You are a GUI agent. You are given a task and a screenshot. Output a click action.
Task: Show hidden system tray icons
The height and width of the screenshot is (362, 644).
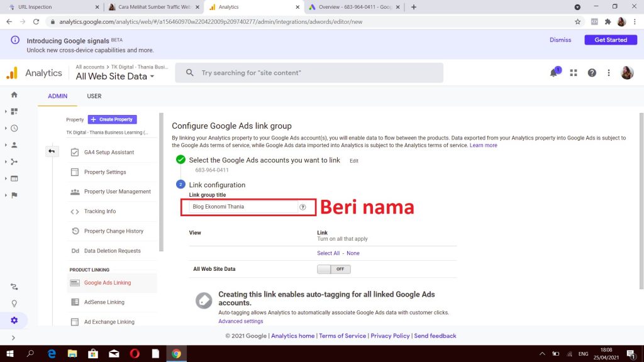[542, 354]
